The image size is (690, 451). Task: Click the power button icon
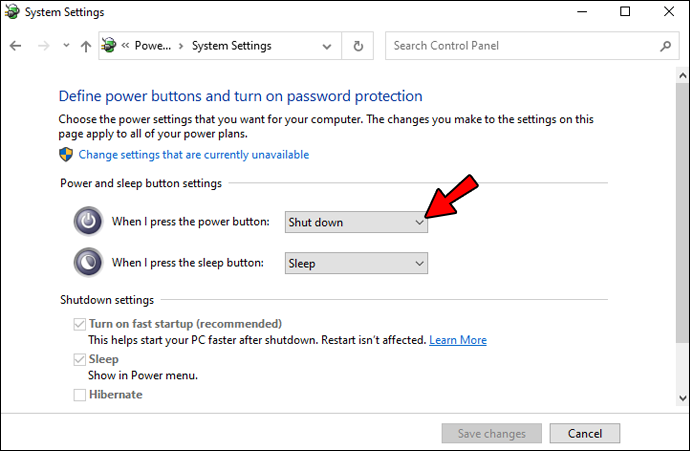point(88,221)
